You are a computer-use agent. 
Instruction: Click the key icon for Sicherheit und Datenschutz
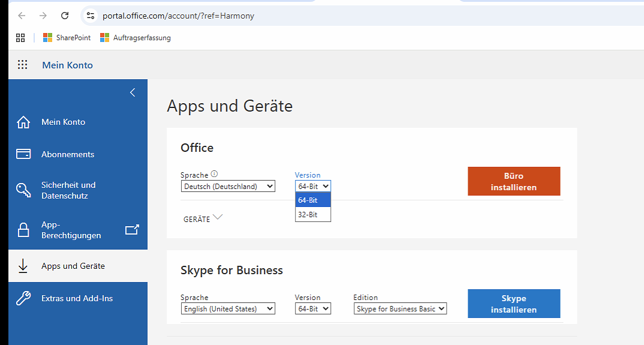click(23, 190)
